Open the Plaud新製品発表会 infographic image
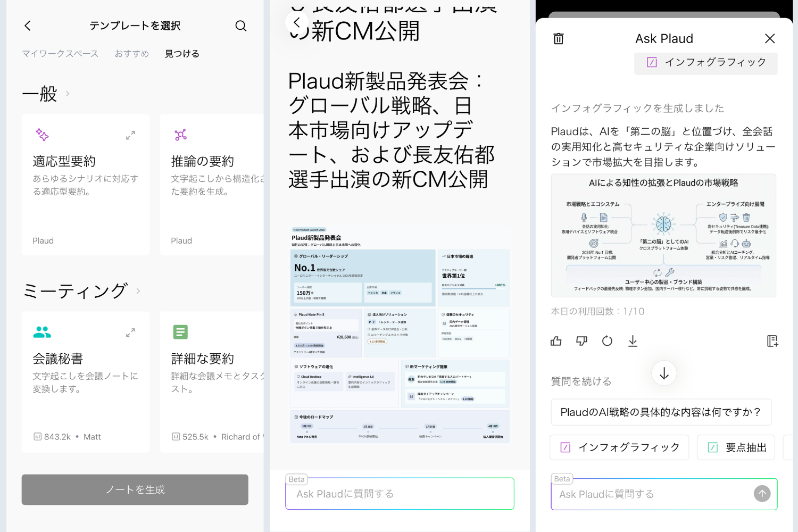This screenshot has width=798, height=532. [400, 335]
